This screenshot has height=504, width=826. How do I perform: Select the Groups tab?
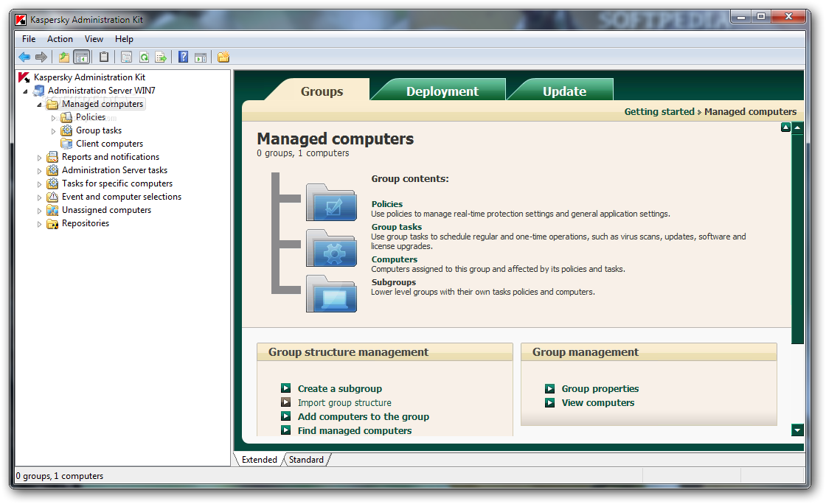(322, 91)
